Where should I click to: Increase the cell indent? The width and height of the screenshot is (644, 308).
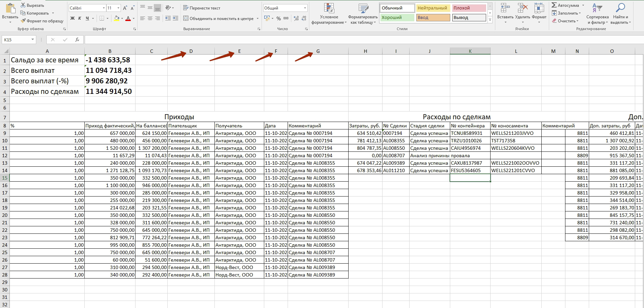coord(175,18)
